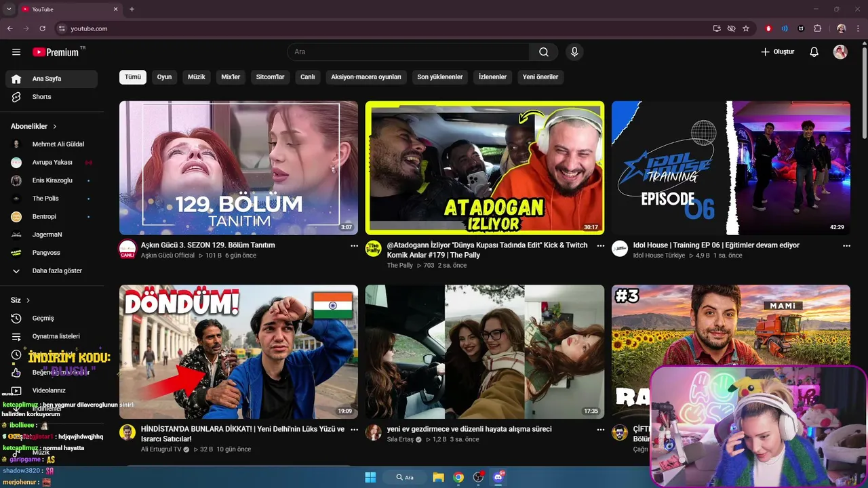Viewport: 868px width, 488px height.
Task: Open the YouTube account avatar menu
Action: click(840, 52)
